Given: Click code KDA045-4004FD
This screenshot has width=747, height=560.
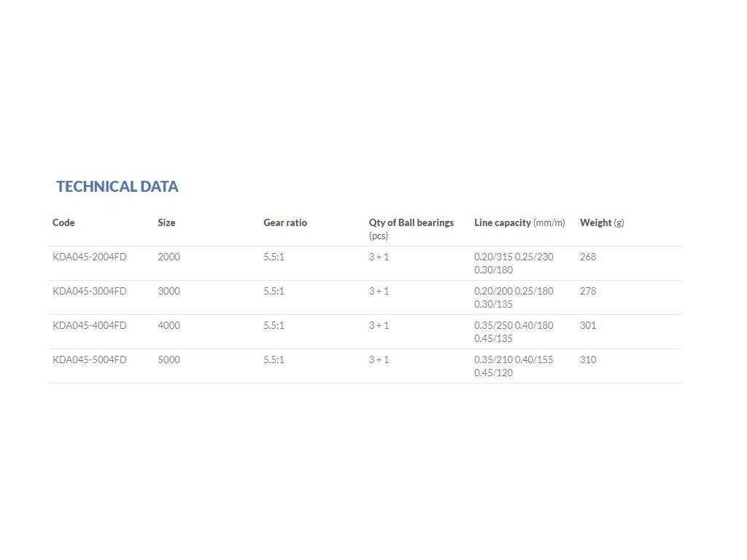Looking at the screenshot, I should [x=89, y=325].
